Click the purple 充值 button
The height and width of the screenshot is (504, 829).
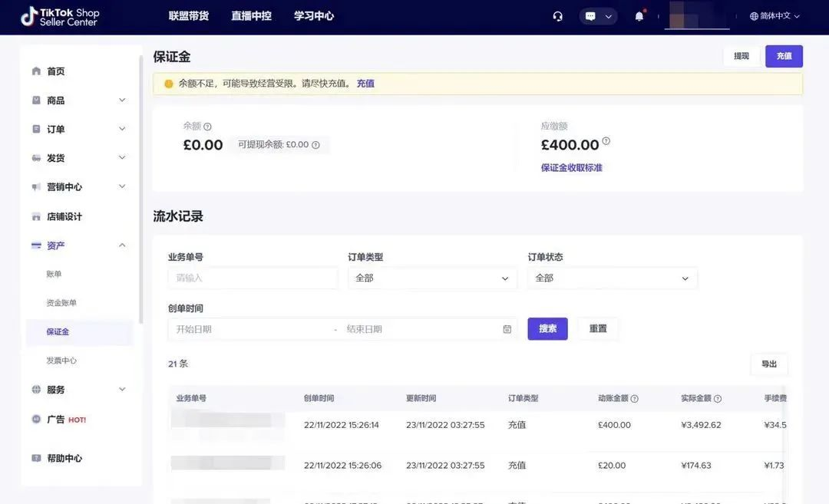click(x=784, y=56)
